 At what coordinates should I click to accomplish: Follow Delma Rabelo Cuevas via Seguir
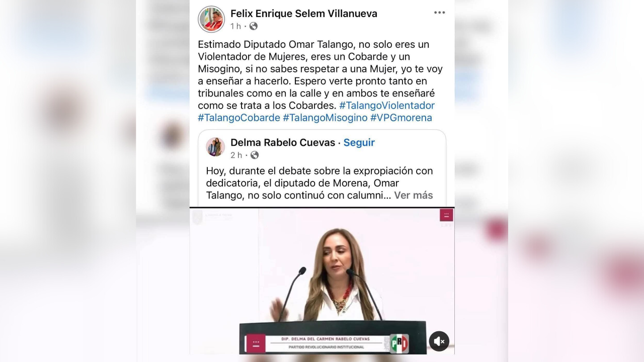click(359, 142)
